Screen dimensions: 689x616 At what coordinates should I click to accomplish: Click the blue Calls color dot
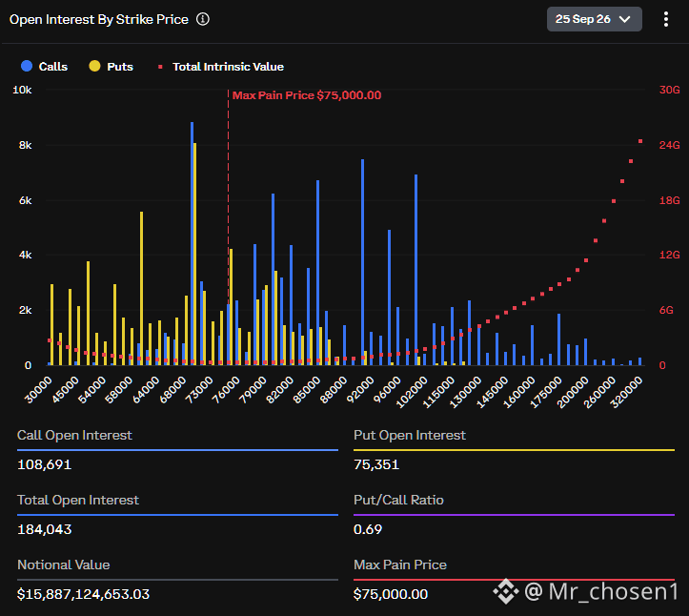pos(27,67)
